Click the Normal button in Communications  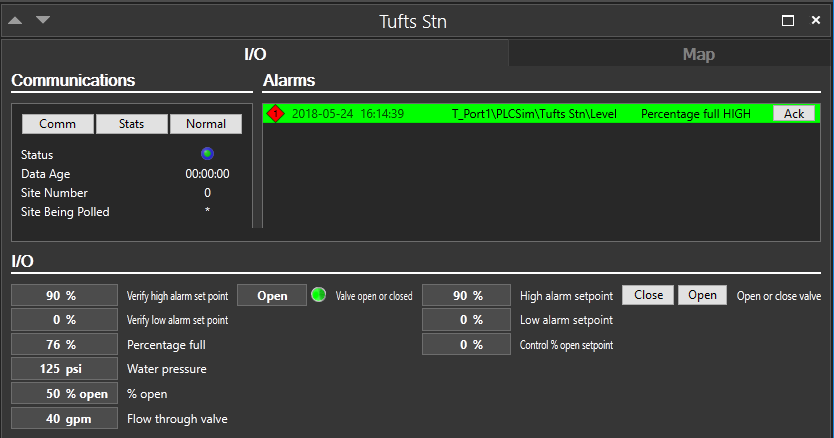pyautogui.click(x=205, y=124)
